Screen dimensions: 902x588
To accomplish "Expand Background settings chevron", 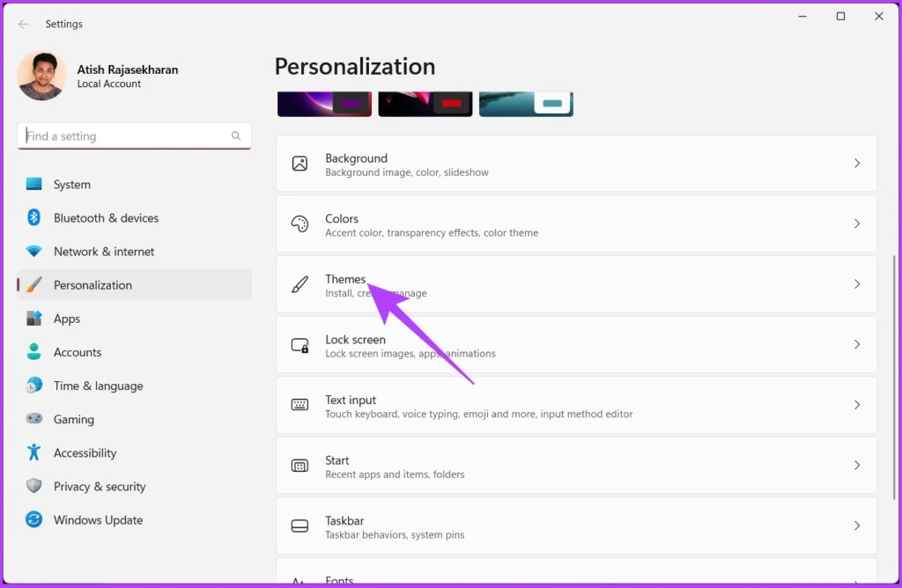I will tap(857, 163).
